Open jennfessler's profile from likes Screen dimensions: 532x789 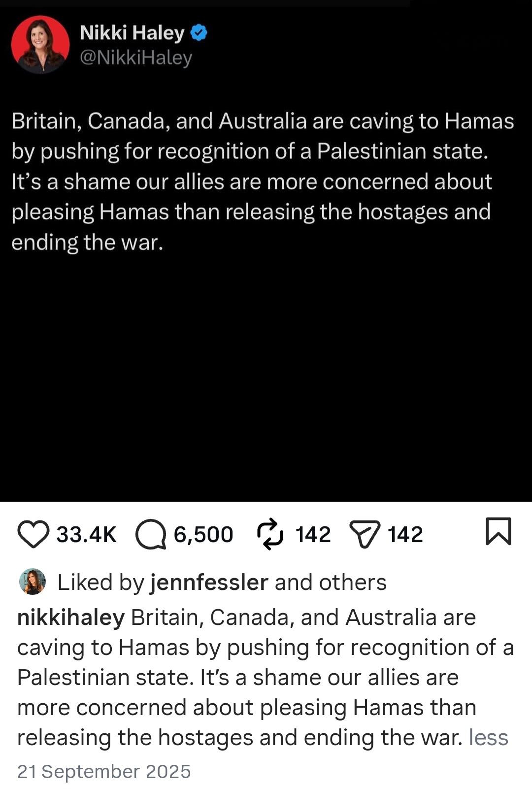tap(209, 582)
